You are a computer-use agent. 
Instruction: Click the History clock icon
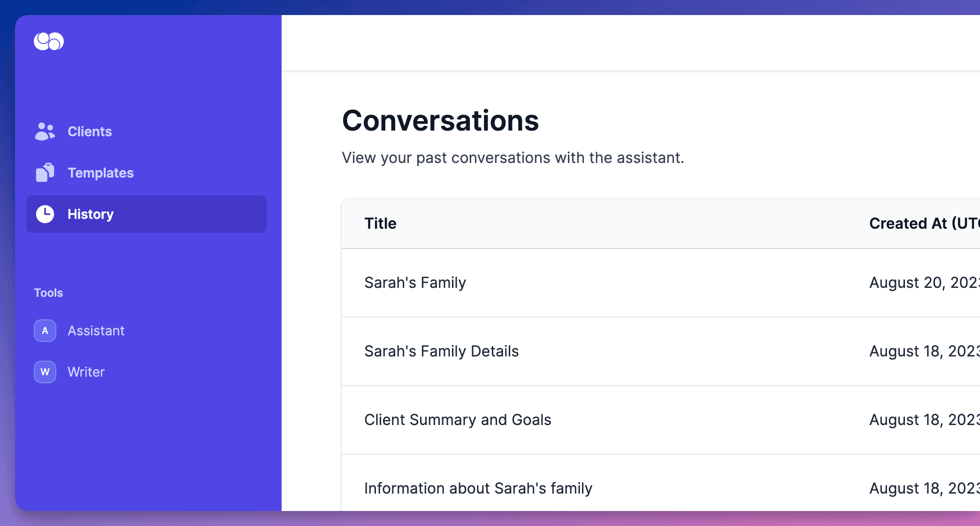45,214
